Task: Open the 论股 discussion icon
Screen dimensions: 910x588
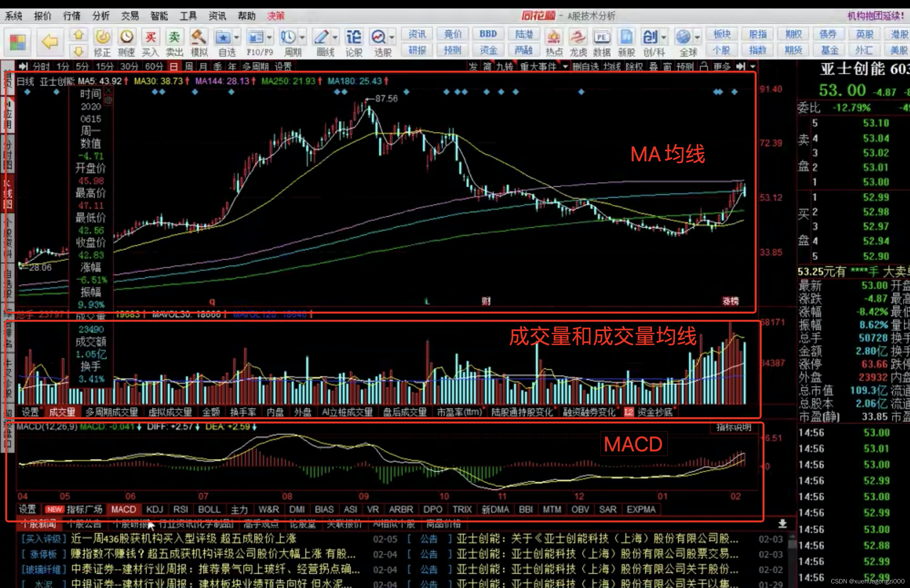Action: click(353, 38)
